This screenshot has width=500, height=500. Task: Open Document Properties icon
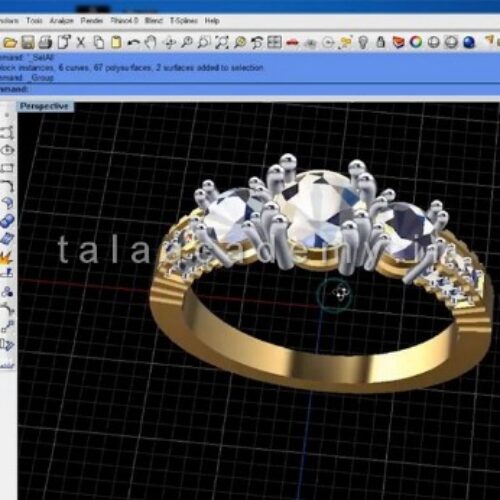(64, 42)
